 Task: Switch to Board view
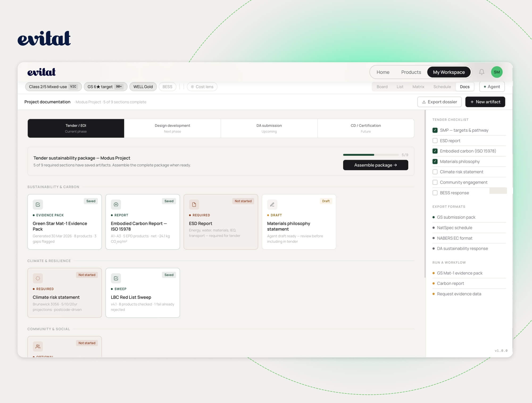click(382, 87)
